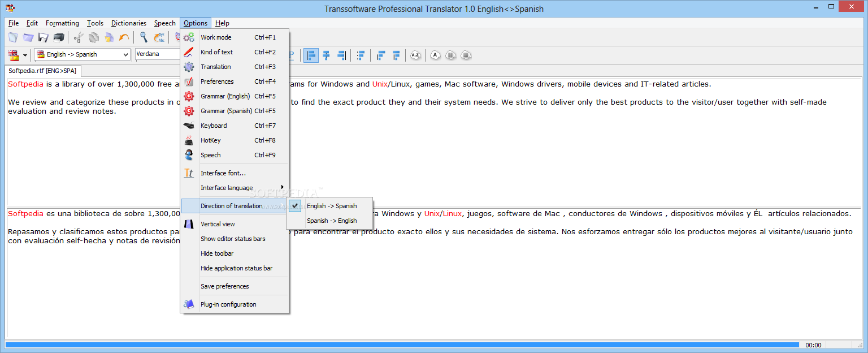
Task: Toggle Show editor status bars
Action: 235,239
